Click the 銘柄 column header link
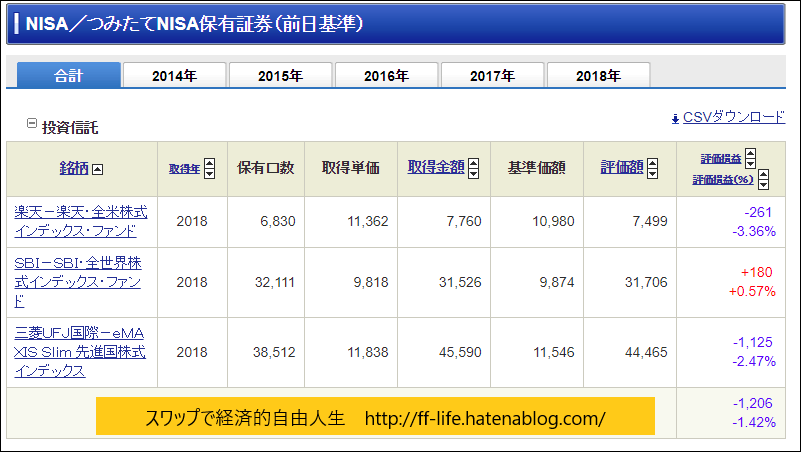Image resolution: width=801 pixels, height=452 pixels. (x=74, y=168)
